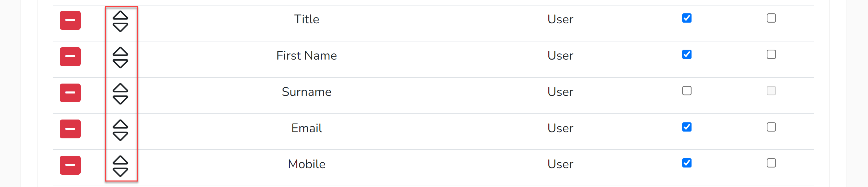
Task: Move the Email row up
Action: pyautogui.click(x=120, y=124)
